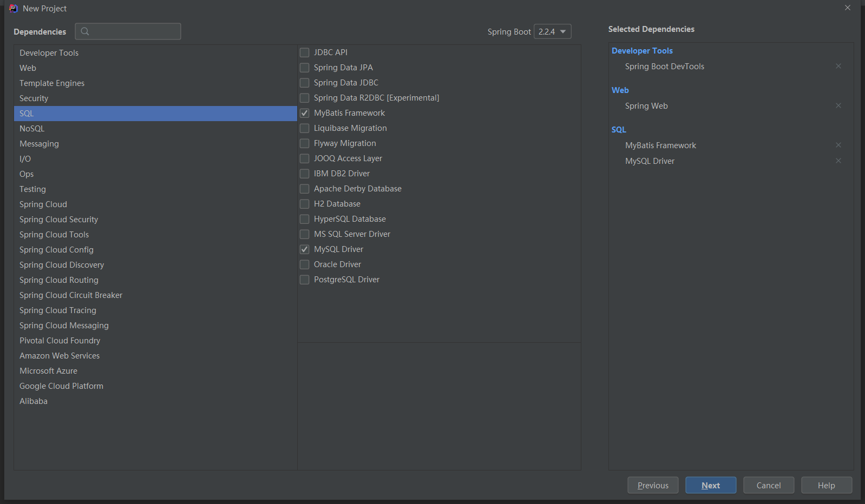Check the MS SQL Server Driver checkbox

(305, 234)
